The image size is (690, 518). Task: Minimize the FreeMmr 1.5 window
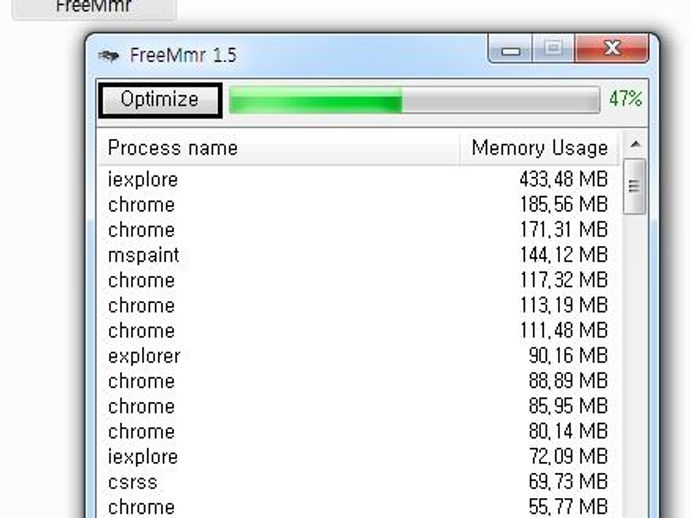tap(510, 49)
